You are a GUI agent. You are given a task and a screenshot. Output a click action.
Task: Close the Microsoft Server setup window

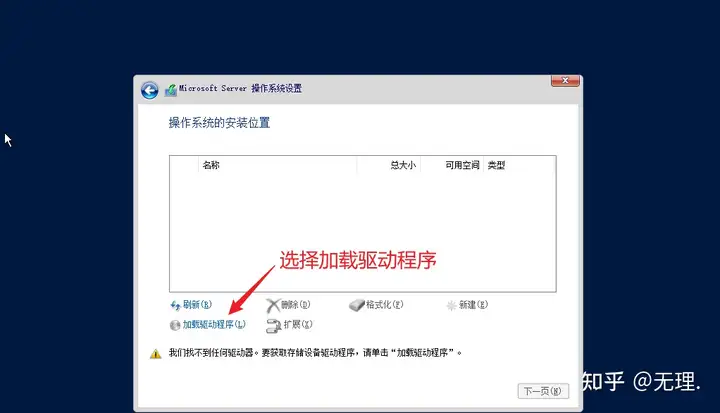(x=565, y=81)
